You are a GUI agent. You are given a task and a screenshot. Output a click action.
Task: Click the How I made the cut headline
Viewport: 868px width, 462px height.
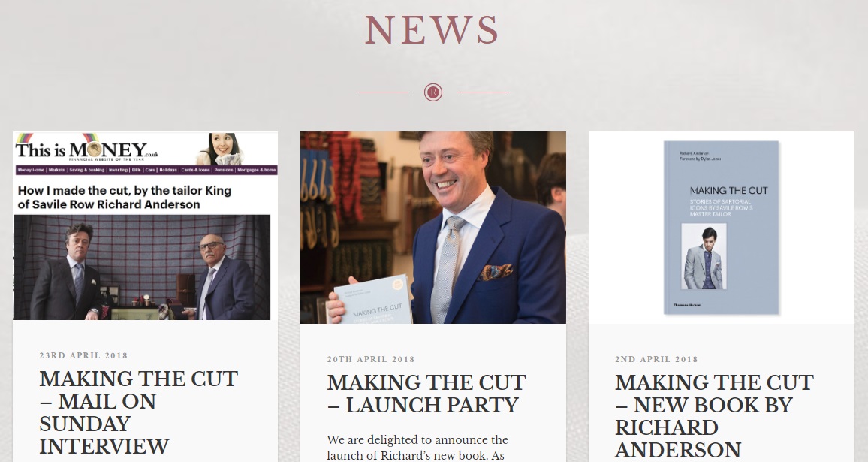point(125,198)
